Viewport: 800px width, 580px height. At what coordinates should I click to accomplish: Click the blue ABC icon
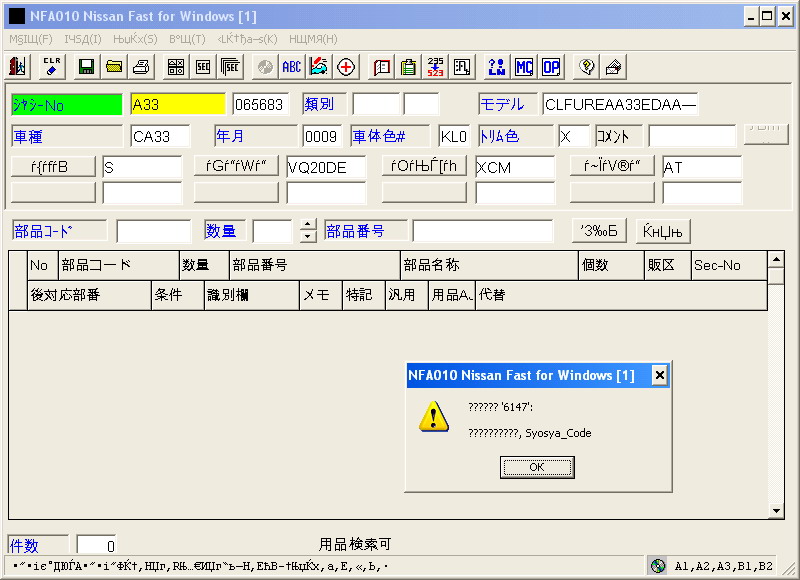[292, 67]
